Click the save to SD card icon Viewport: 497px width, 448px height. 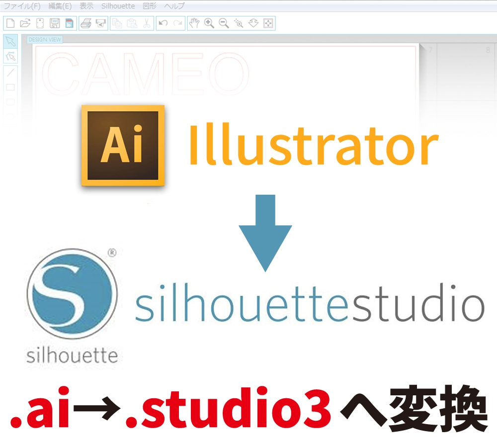click(x=69, y=23)
